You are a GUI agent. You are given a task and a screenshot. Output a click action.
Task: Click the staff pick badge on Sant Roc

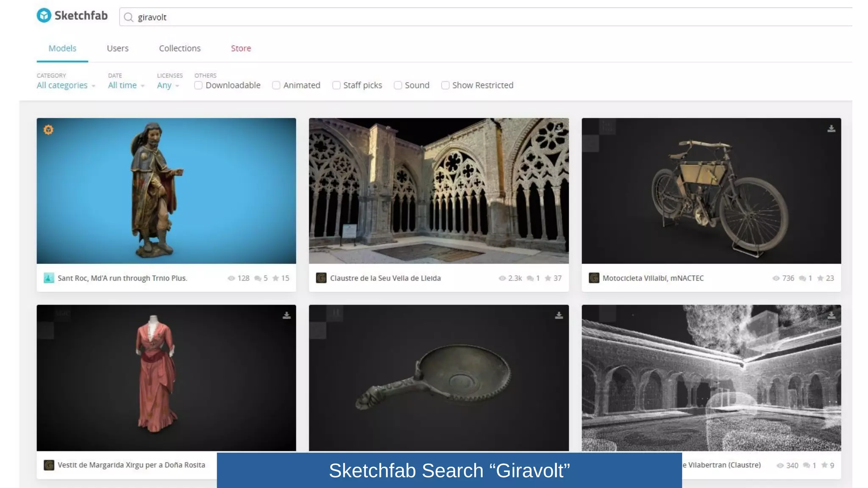point(49,130)
